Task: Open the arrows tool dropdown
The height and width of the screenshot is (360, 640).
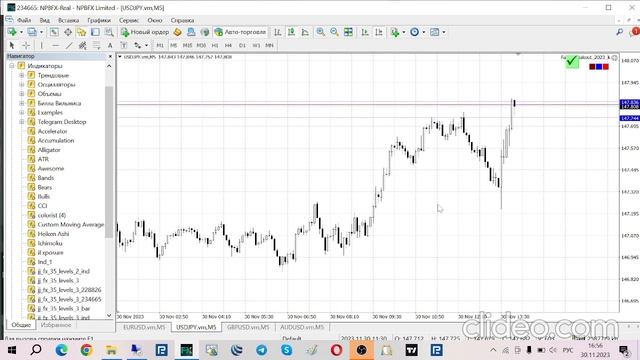Action: coord(147,46)
